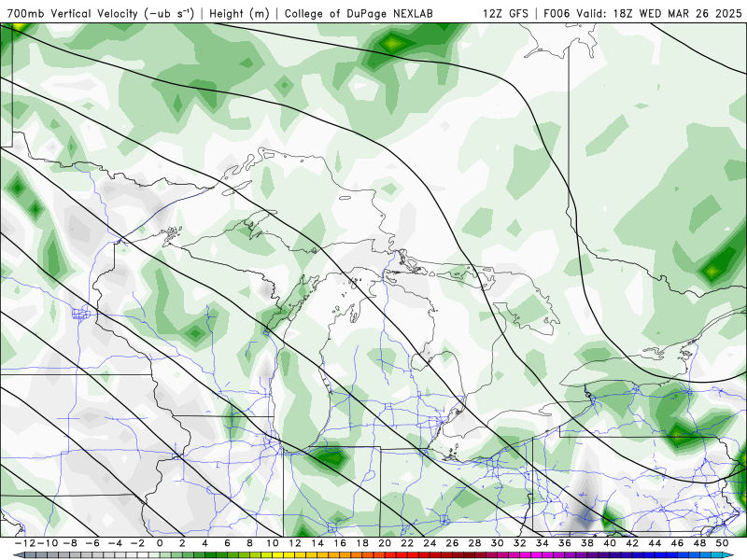This screenshot has width=747, height=560.
Task: Click the '26' colorbar scale label
Action: (452, 543)
